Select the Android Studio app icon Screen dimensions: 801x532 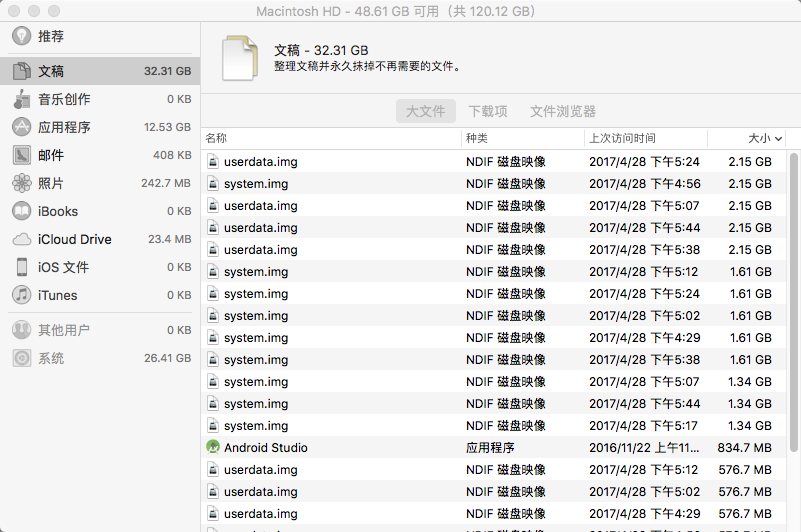click(212, 448)
